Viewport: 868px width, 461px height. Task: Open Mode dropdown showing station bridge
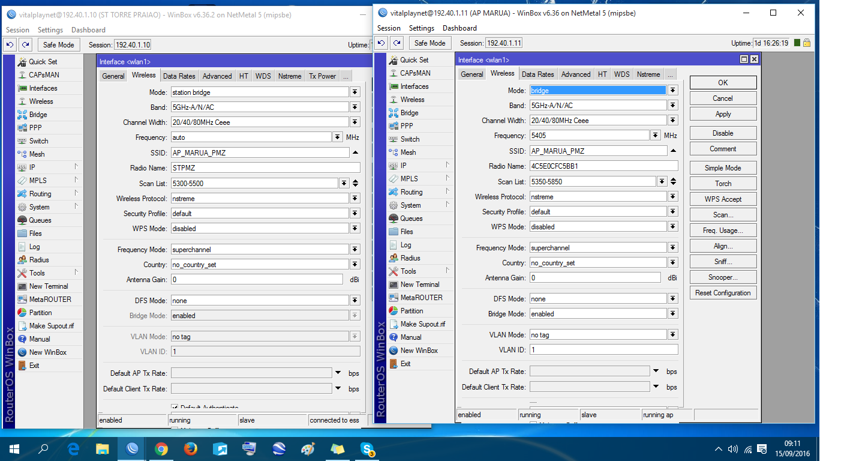355,92
